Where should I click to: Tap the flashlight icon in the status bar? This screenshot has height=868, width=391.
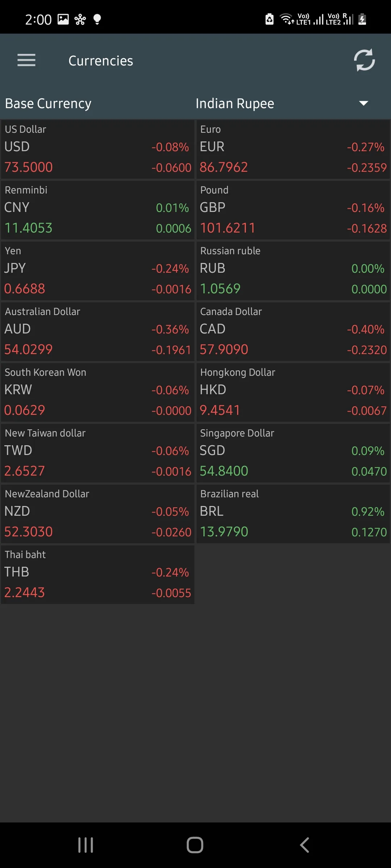tap(96, 19)
